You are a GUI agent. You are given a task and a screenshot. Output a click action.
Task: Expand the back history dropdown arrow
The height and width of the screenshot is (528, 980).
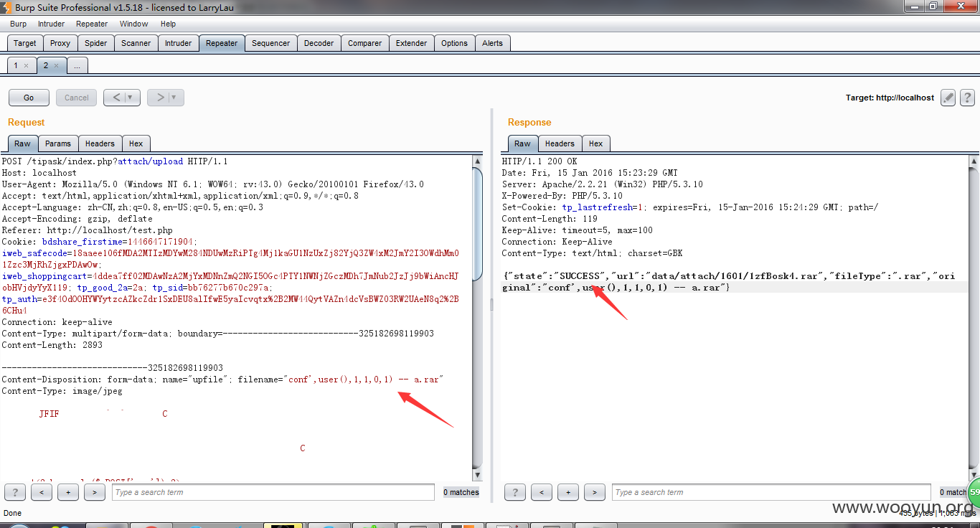[x=132, y=98]
